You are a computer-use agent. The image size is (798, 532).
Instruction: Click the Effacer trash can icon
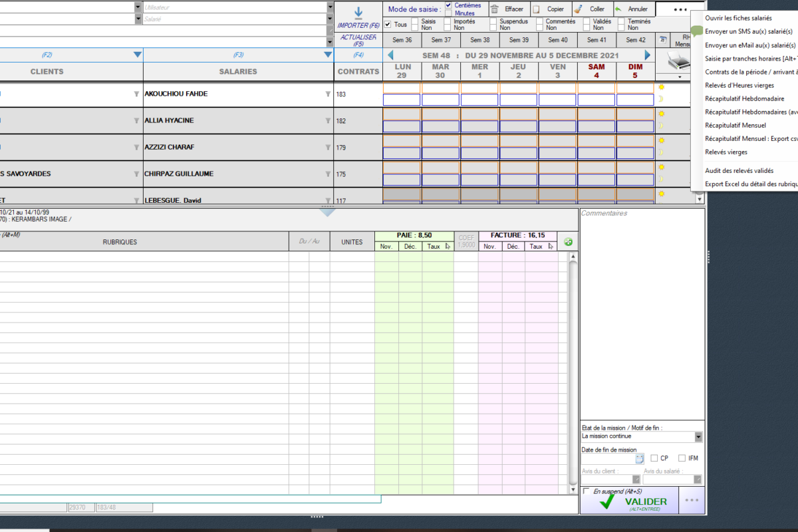[495, 9]
